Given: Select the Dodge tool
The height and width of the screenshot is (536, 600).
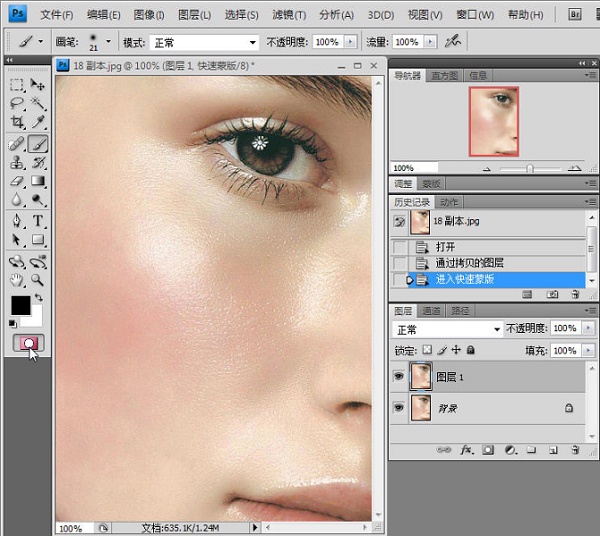Looking at the screenshot, I should coord(38,199).
